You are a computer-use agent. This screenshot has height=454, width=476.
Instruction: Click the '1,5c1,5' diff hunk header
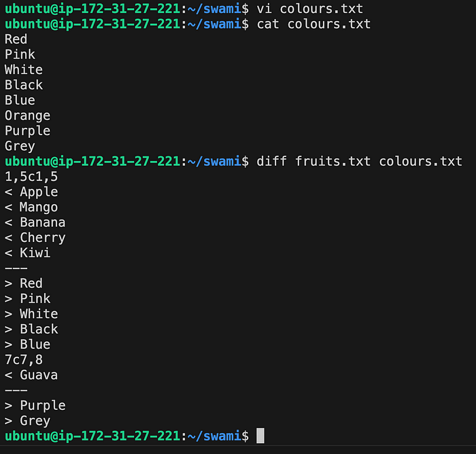31,177
